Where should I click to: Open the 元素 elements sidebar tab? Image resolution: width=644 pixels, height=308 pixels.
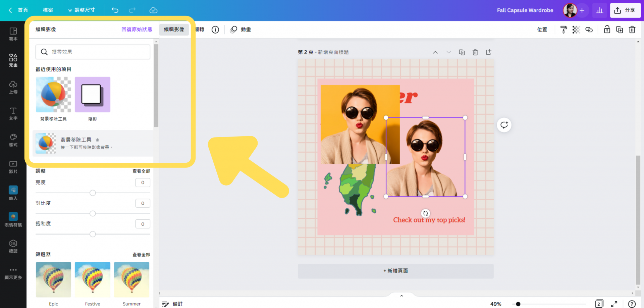[x=13, y=60]
